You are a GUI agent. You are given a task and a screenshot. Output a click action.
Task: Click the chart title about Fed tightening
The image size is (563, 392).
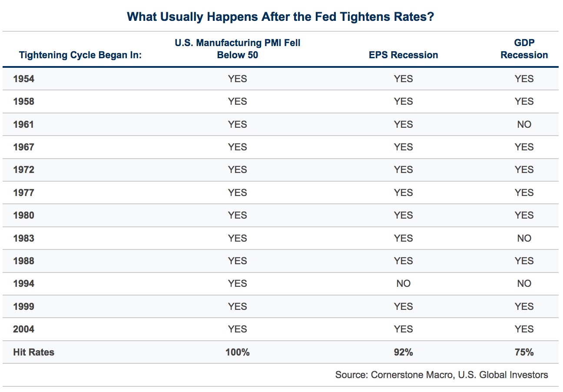(281, 17)
